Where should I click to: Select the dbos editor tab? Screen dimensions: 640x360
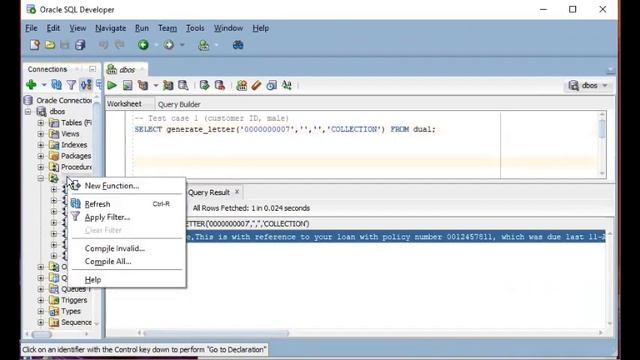[126, 69]
